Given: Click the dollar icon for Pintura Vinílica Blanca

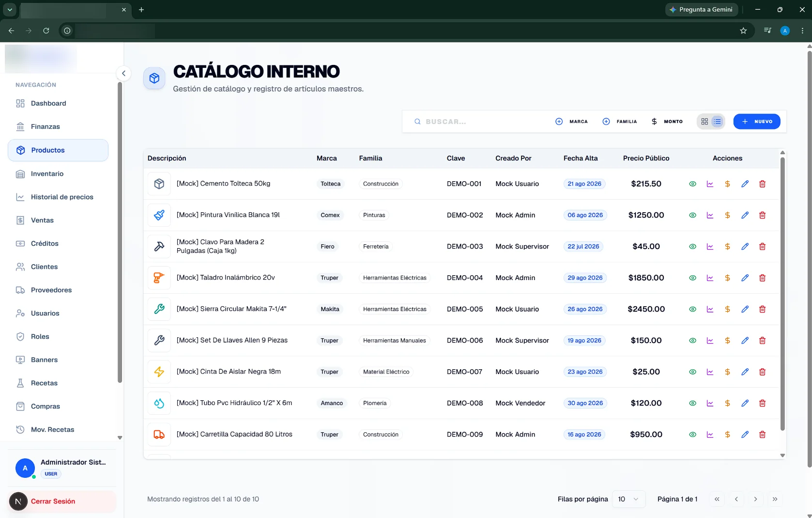Looking at the screenshot, I should (727, 215).
